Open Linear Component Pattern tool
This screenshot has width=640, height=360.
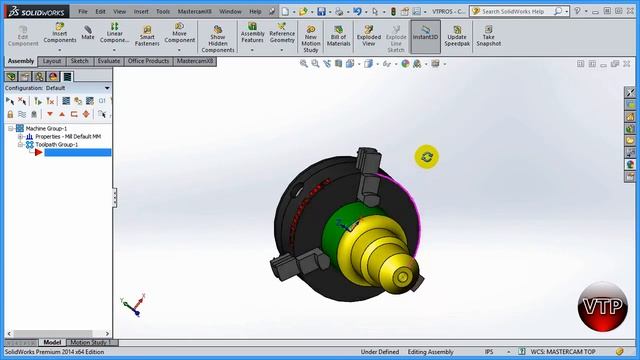click(114, 33)
